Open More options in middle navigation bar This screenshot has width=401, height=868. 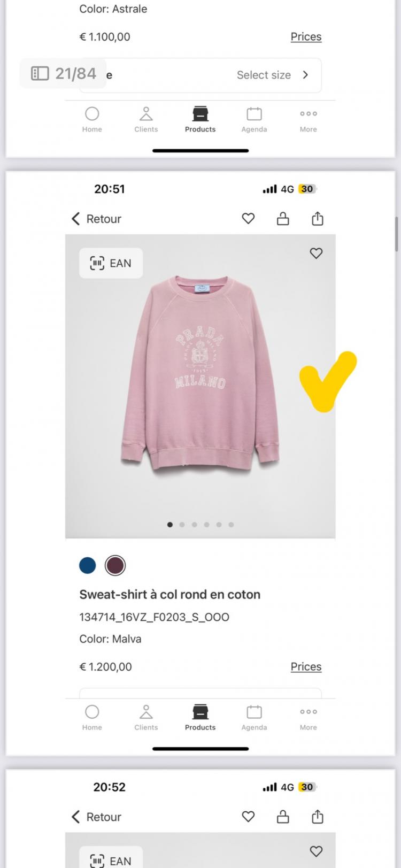click(308, 717)
